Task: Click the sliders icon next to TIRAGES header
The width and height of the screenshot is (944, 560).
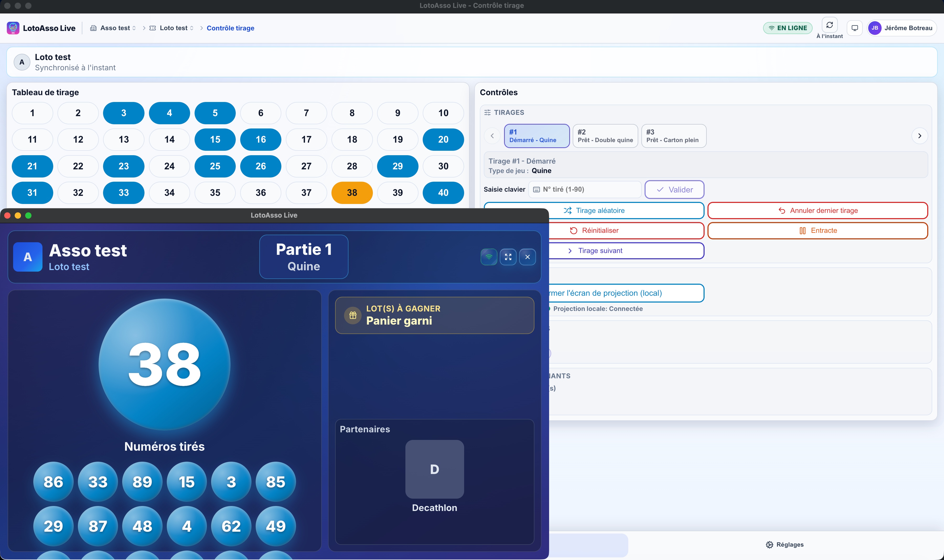Action: click(x=487, y=112)
